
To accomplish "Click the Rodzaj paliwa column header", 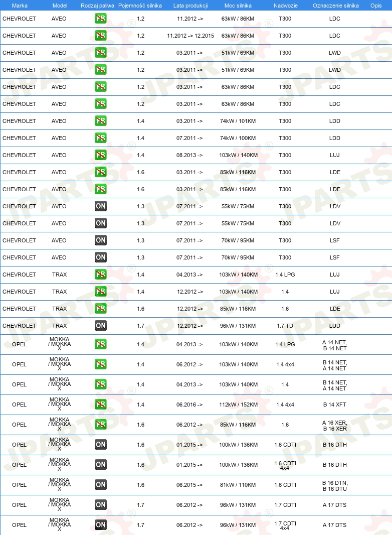I will [x=97, y=6].
